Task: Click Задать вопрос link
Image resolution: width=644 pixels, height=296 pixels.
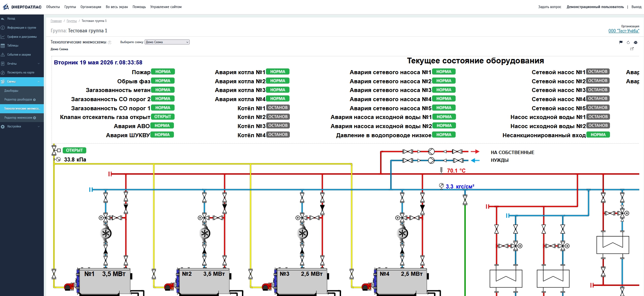Action: (550, 7)
